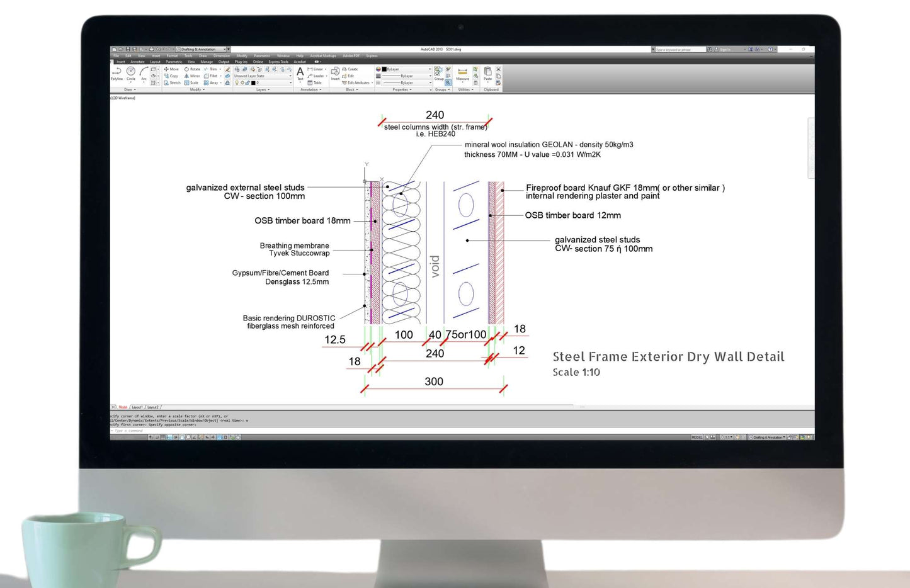
Task: Expand the Layers panel
Action: pyautogui.click(x=263, y=89)
